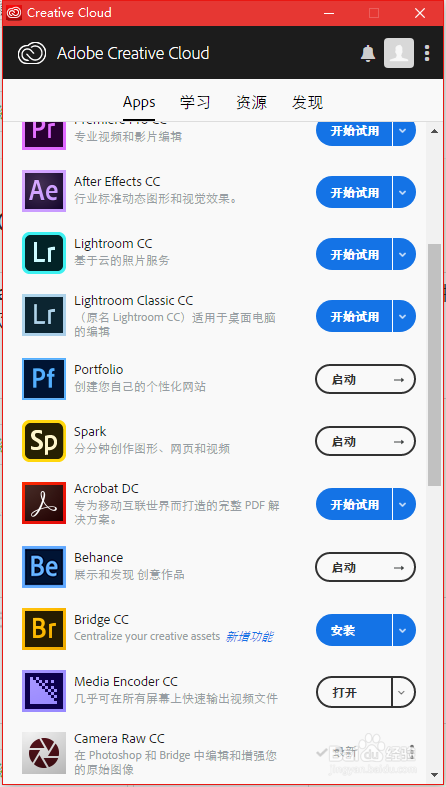This screenshot has width=446, height=787.
Task: Click the Lightroom CC app icon
Action: point(44,253)
